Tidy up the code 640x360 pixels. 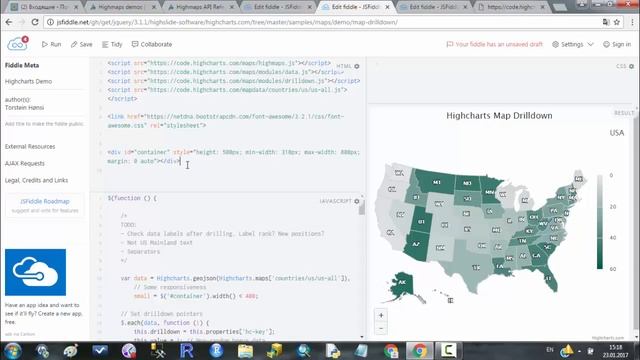[112, 44]
